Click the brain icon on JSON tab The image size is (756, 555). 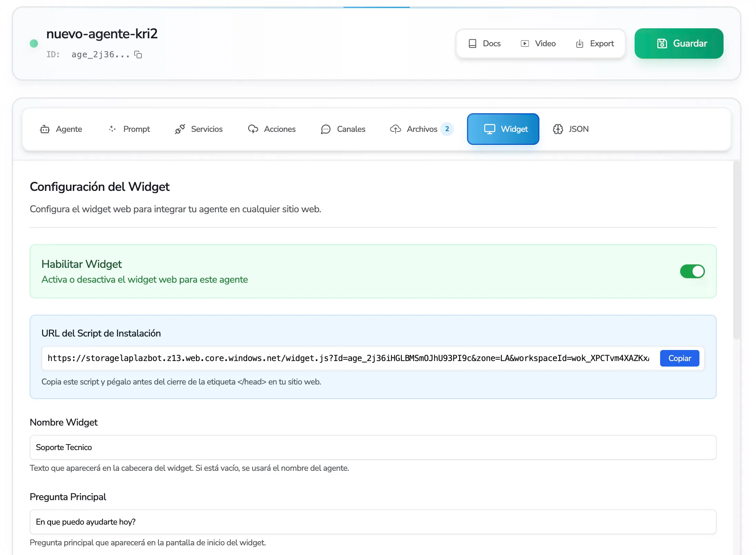[558, 129]
